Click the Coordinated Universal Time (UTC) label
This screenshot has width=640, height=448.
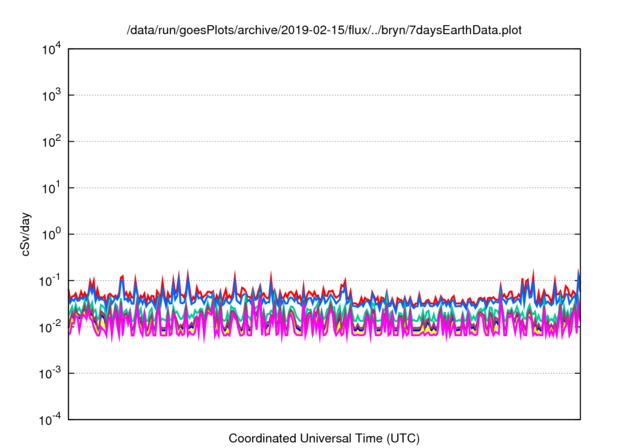click(x=324, y=439)
